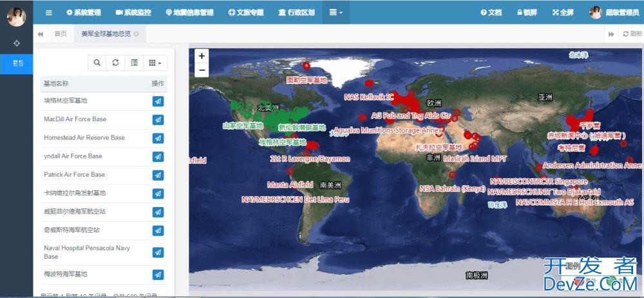
Task: Click the 扎夫拉空军基地 map label
Action: point(439,147)
